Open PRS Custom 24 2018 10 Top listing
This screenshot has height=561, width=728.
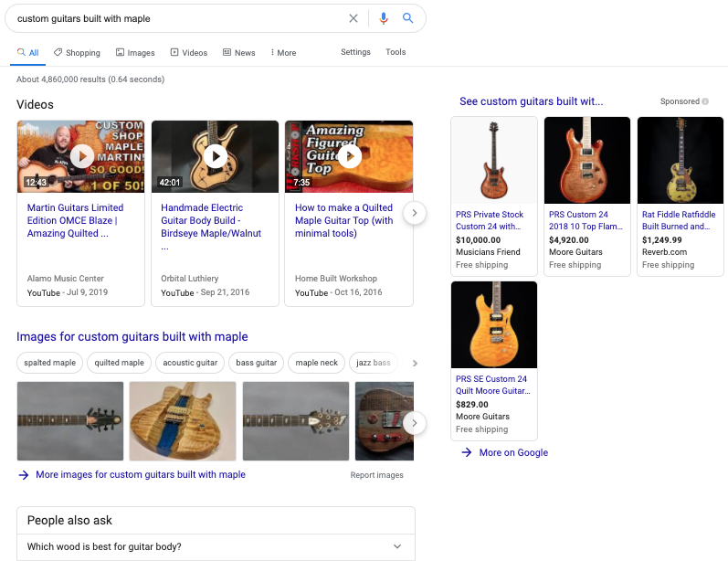point(586,220)
